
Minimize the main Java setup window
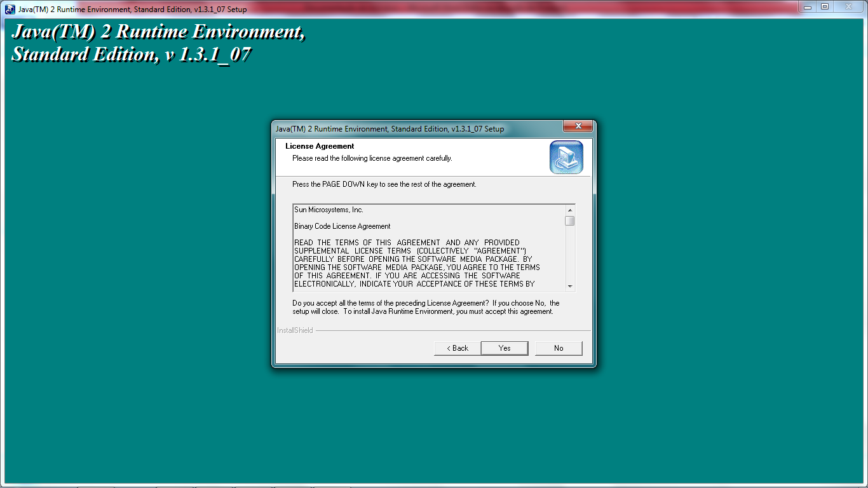pos(806,7)
